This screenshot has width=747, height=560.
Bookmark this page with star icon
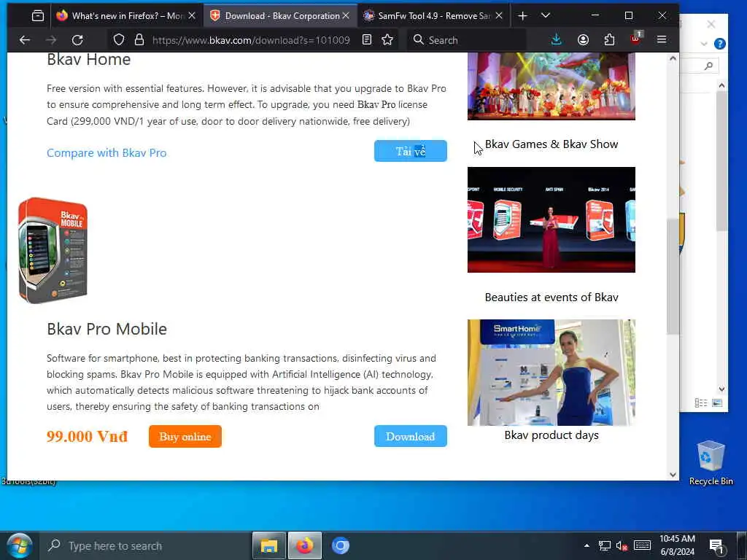coord(387,40)
